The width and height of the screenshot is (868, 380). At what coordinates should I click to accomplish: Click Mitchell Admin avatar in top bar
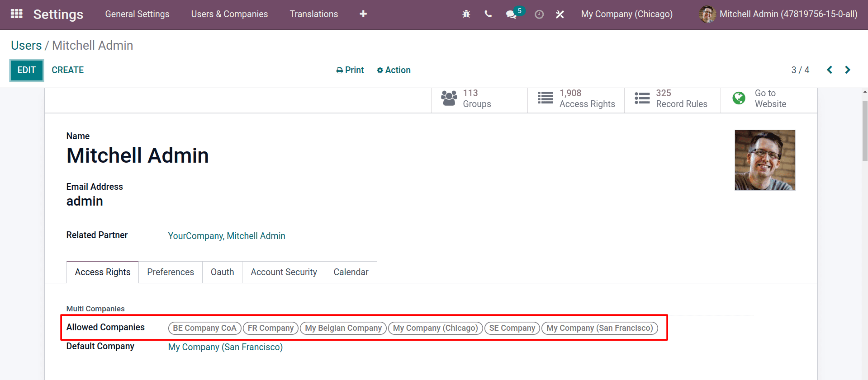707,14
